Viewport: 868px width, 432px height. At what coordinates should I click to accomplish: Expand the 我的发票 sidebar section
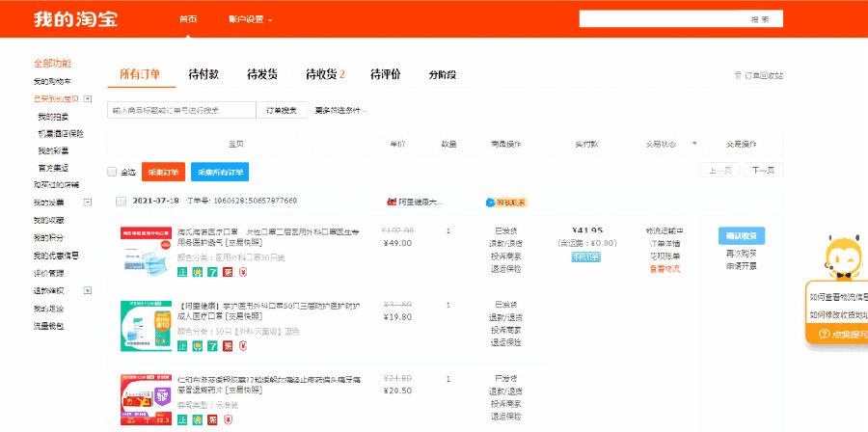coord(88,202)
